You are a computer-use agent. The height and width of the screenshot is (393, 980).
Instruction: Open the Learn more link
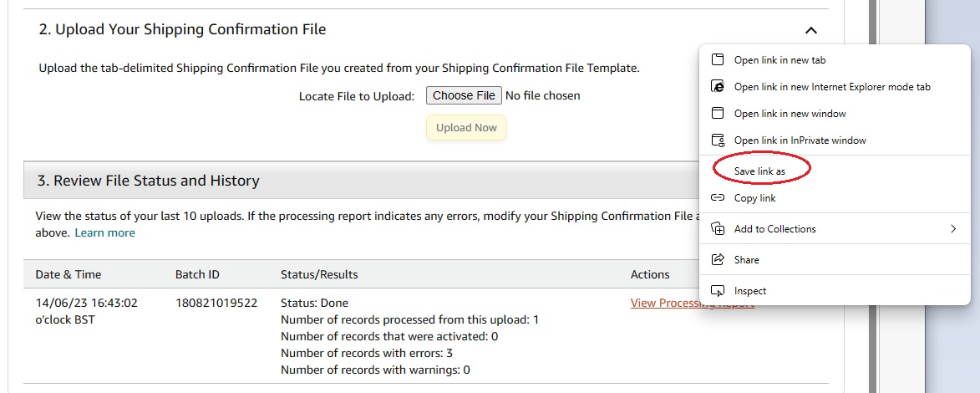point(104,232)
